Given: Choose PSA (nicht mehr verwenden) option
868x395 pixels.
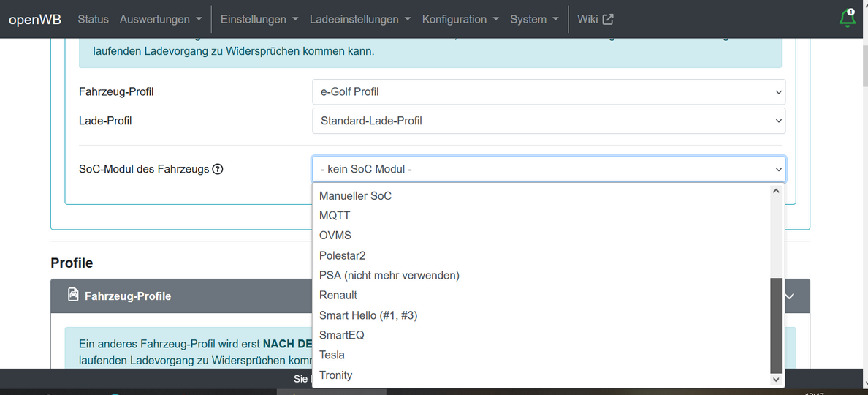Looking at the screenshot, I should [x=541, y=275].
